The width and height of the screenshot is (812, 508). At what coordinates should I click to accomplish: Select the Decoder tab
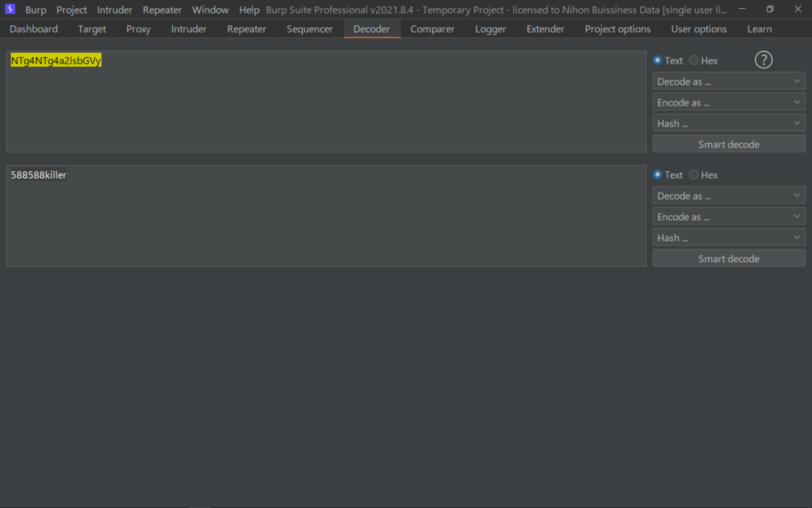pyautogui.click(x=372, y=29)
